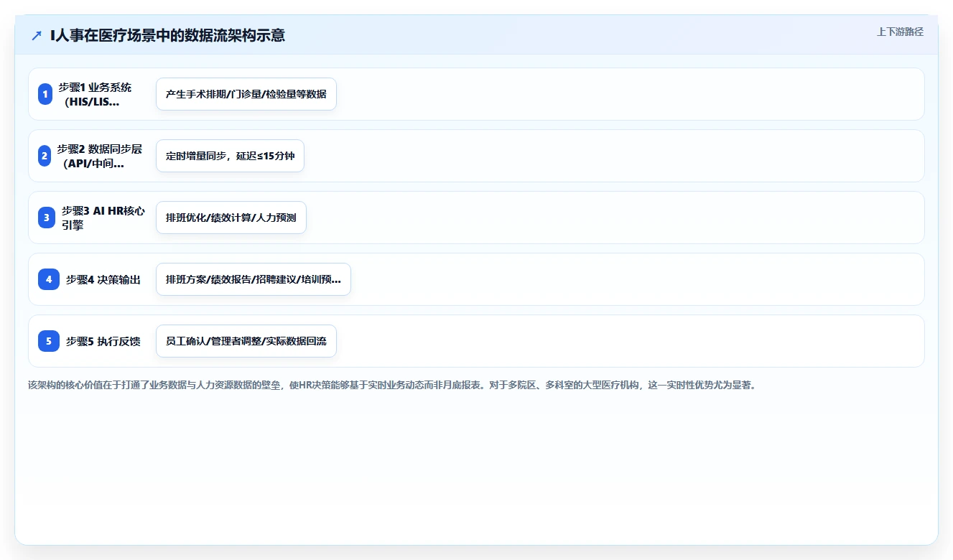Viewport: 953px width, 560px height.
Task: Click the summary paragraph below the steps
Action: click(x=393, y=385)
